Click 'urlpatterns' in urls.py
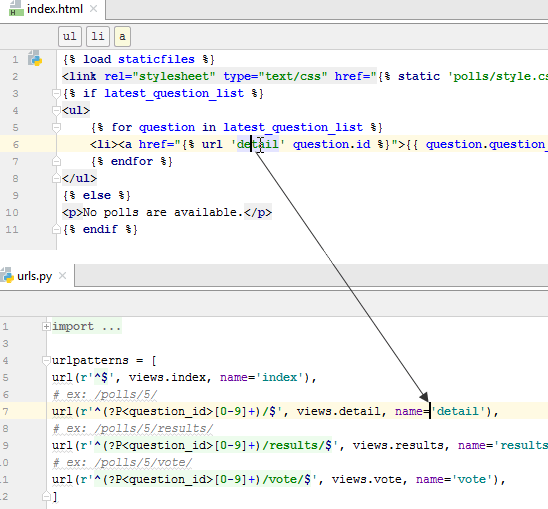Image resolution: width=548 pixels, height=509 pixels. 90,360
